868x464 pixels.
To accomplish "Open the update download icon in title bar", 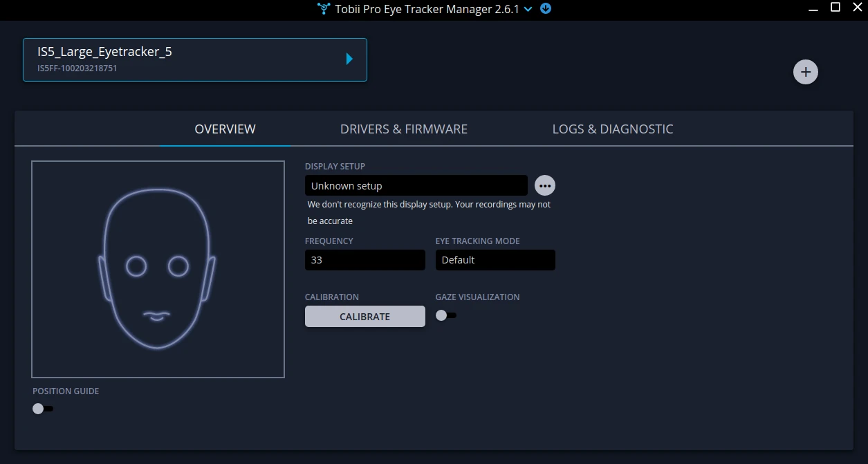I will [546, 9].
